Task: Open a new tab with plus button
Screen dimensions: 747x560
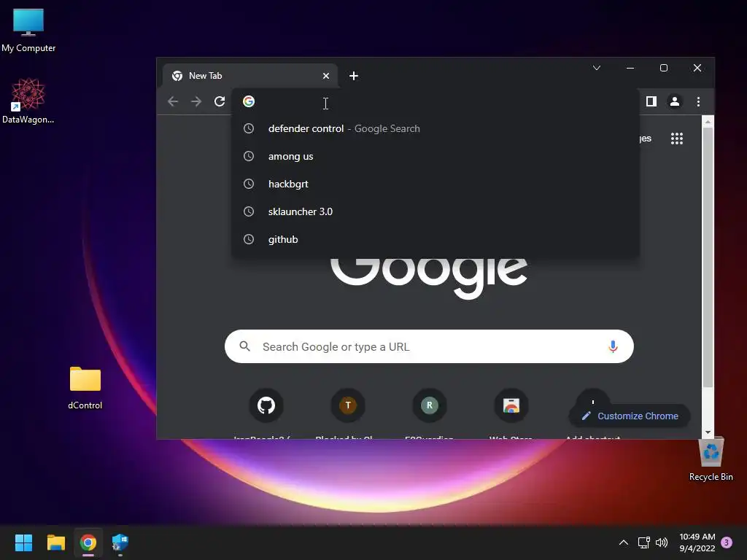Action: 354,76
